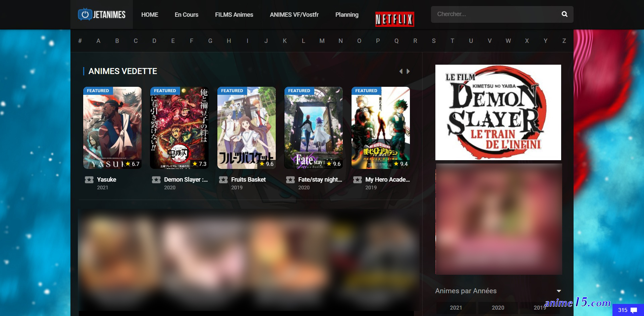Filter animes by letter D
The image size is (644, 316).
pyautogui.click(x=154, y=41)
